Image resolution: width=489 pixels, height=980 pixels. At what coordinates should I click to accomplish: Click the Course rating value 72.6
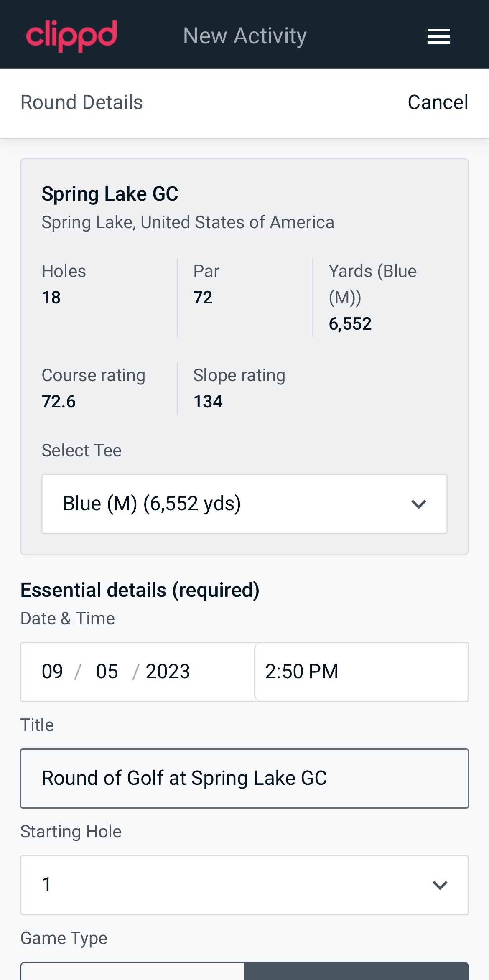pyautogui.click(x=59, y=402)
